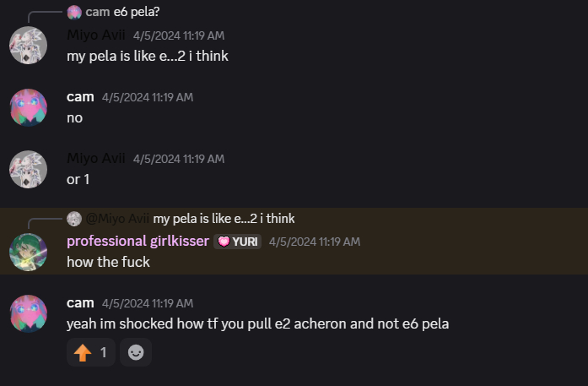588x386 pixels.
Task: Click the small cam avatar in top reply preview
Action: (x=74, y=12)
